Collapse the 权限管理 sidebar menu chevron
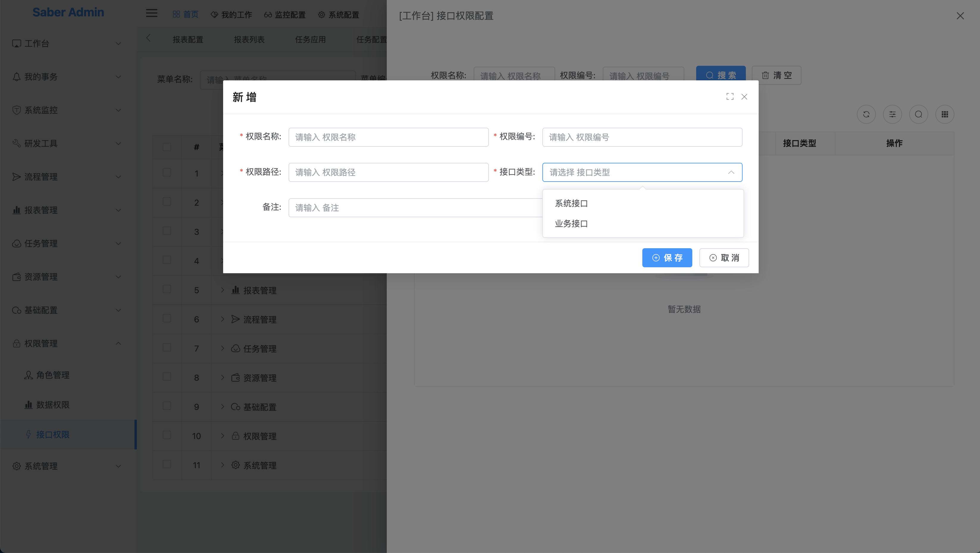Screen dimensions: 980x553 118,343
